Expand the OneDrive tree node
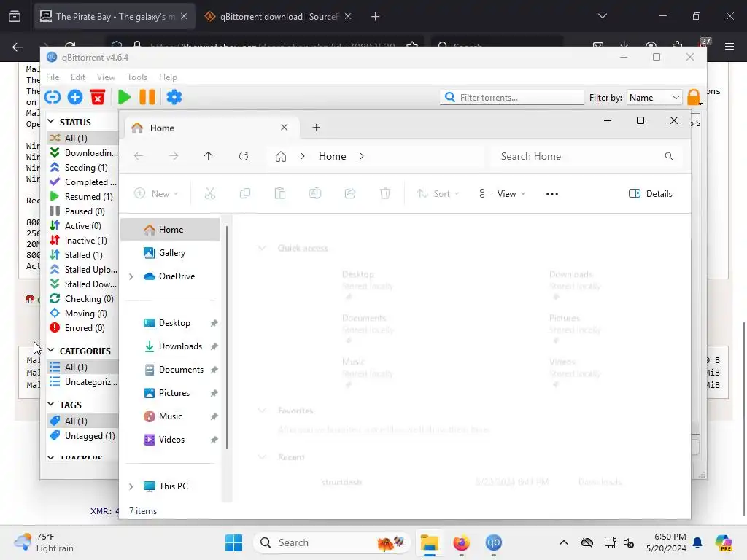 131,276
